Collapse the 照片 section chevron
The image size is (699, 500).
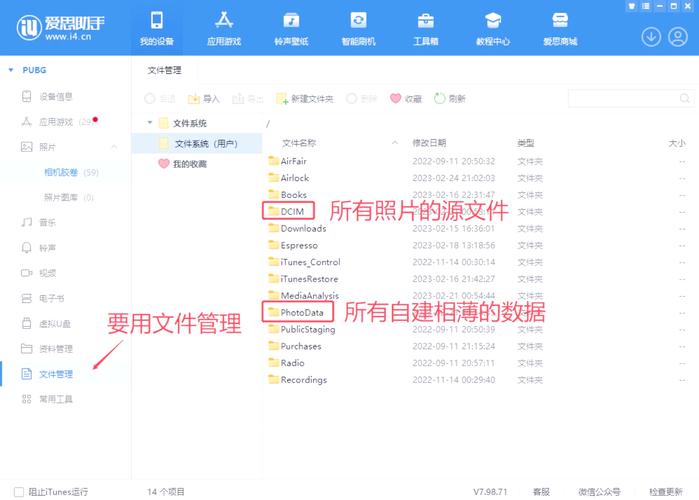(114, 147)
